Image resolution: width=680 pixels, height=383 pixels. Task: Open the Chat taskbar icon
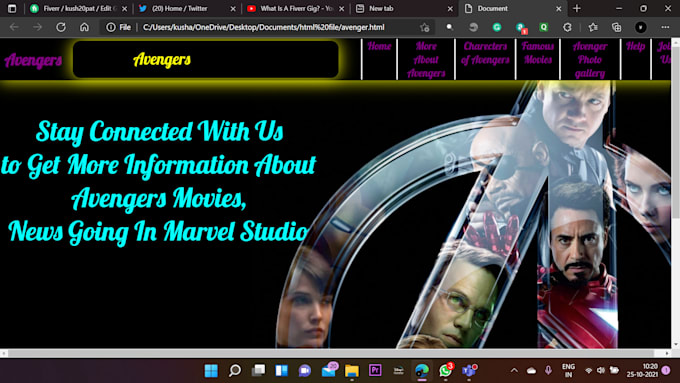click(305, 370)
